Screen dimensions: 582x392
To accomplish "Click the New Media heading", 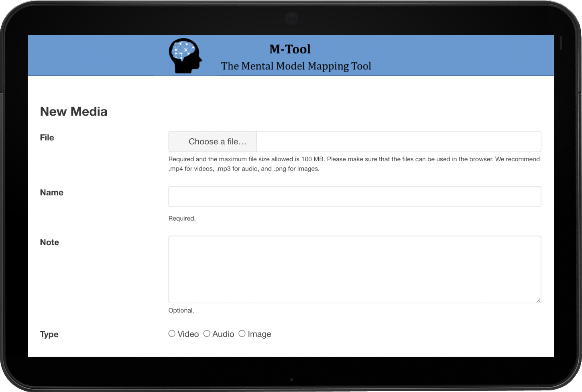I will click(73, 112).
